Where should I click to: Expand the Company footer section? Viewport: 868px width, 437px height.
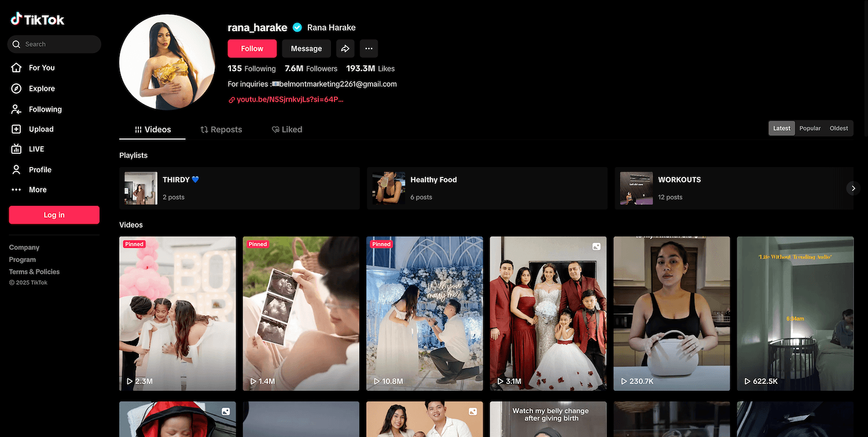tap(24, 247)
